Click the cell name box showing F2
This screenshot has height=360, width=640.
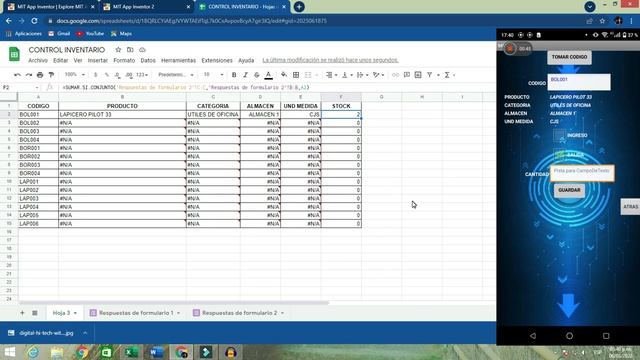click(20, 87)
